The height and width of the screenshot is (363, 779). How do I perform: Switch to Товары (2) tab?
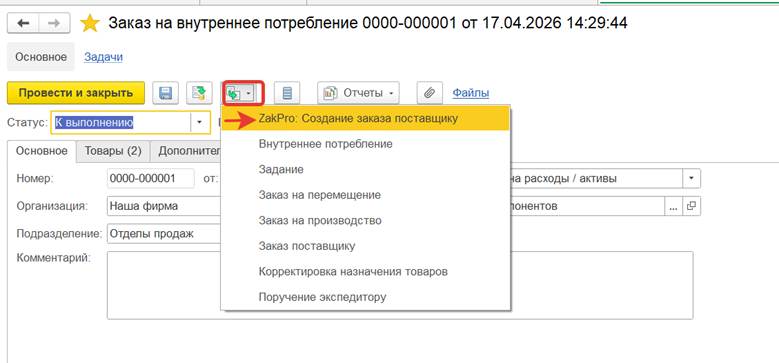(x=113, y=151)
